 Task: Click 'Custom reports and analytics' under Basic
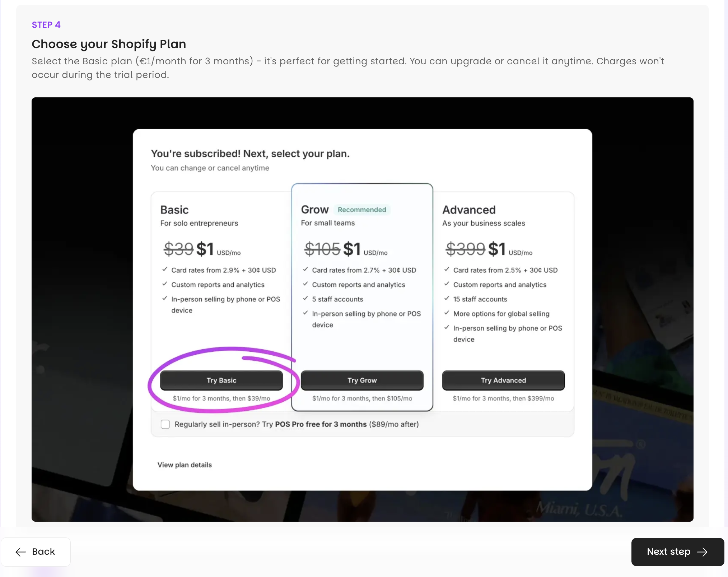(x=218, y=285)
